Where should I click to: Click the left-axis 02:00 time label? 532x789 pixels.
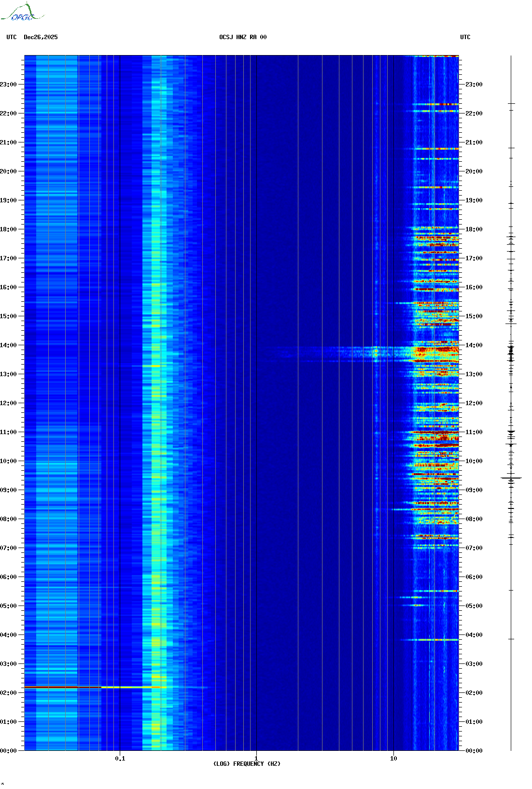8,693
